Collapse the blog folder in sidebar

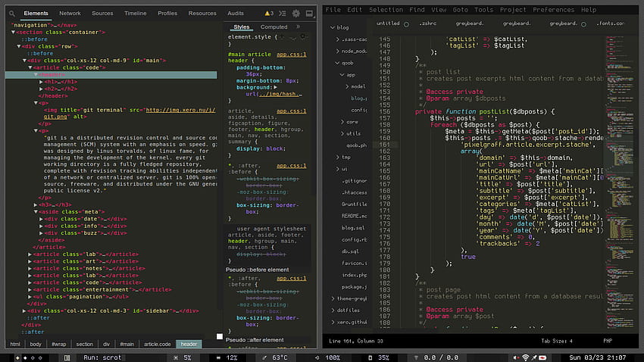pos(333,27)
